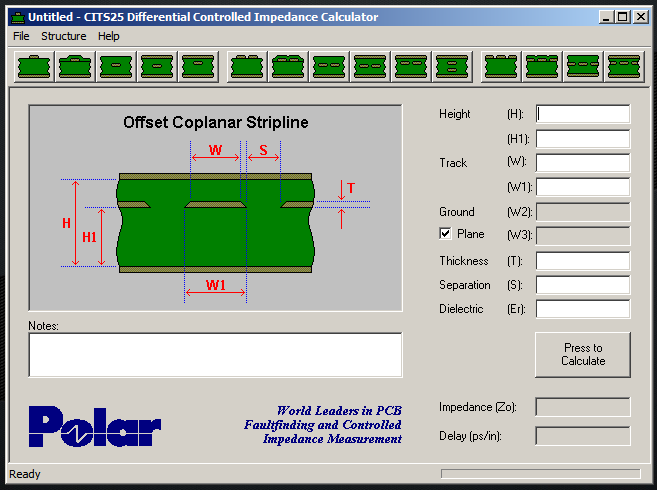Click the Track (W1) input field
The width and height of the screenshot is (658, 490).
point(583,187)
